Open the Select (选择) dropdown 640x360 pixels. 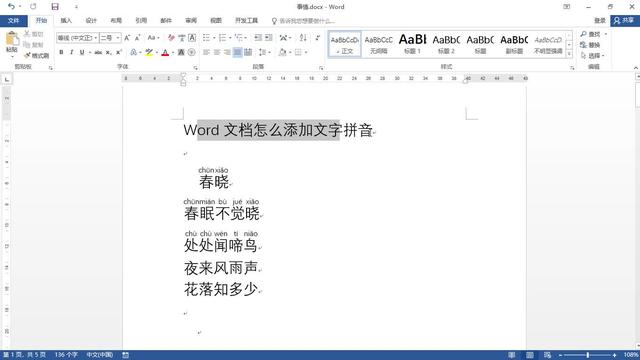pos(593,56)
